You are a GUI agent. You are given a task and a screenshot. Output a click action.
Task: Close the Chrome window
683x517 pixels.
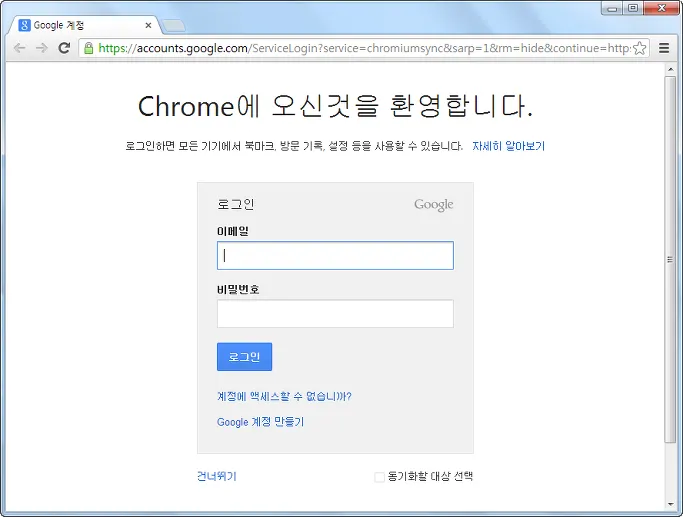coord(662,8)
